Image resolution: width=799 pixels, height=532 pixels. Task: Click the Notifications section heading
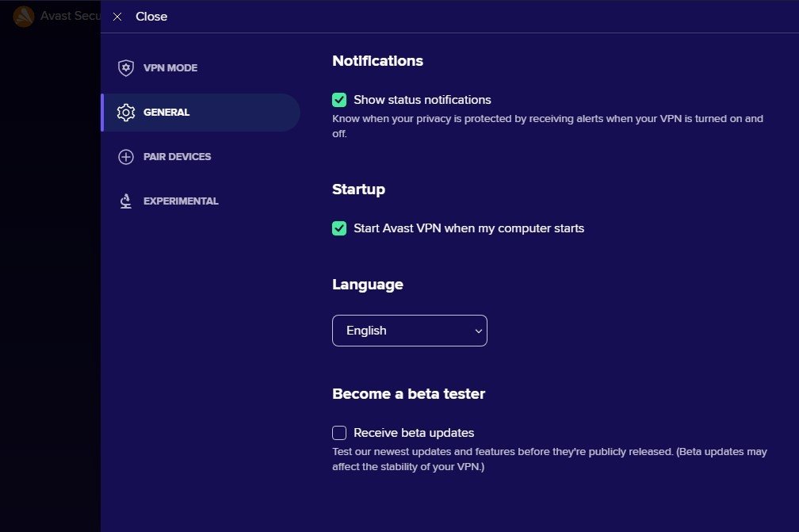(x=377, y=61)
